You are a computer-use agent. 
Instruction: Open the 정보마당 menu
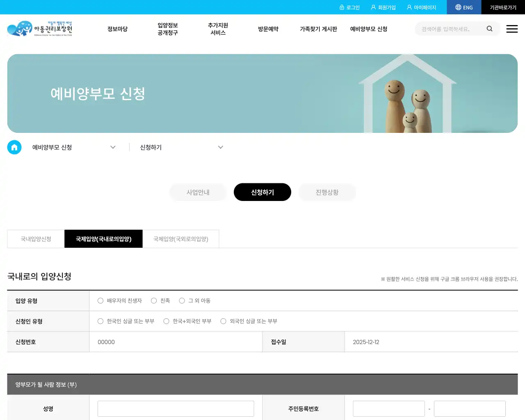(x=117, y=29)
